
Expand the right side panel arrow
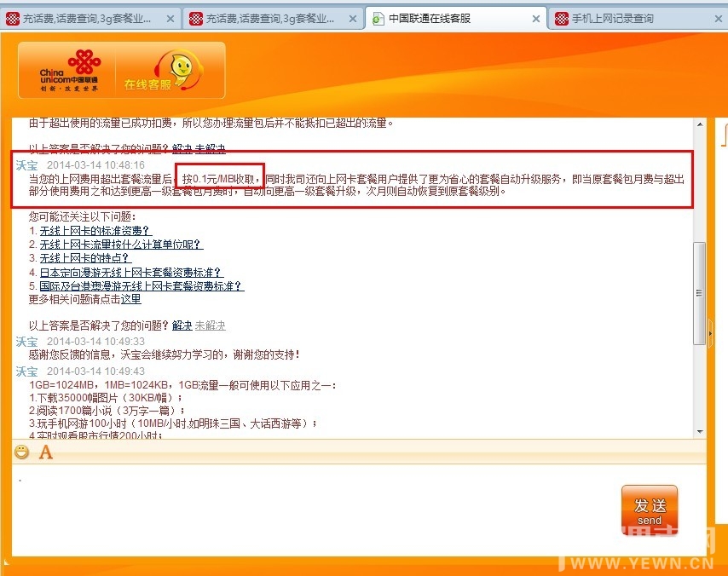711,333
